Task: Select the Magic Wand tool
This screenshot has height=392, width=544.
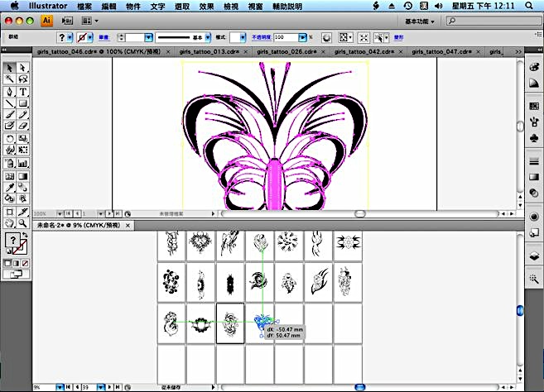Action: pos(10,79)
